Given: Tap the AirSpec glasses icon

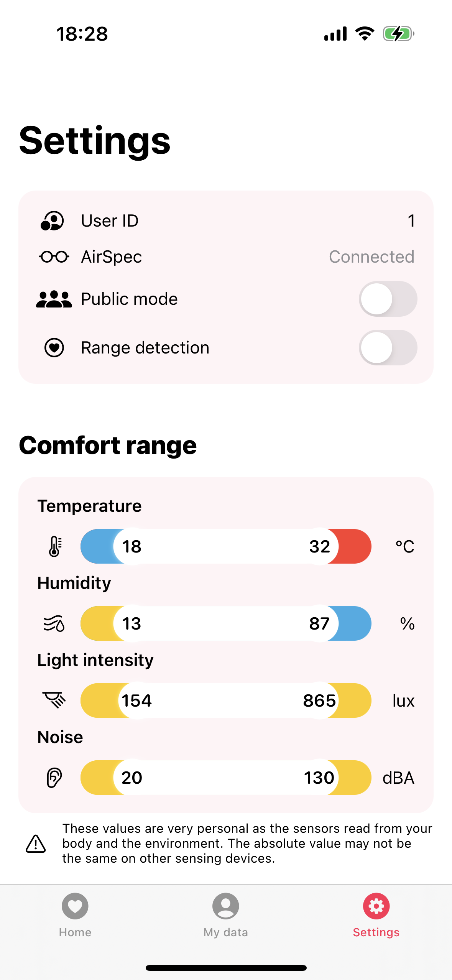Looking at the screenshot, I should tap(54, 256).
